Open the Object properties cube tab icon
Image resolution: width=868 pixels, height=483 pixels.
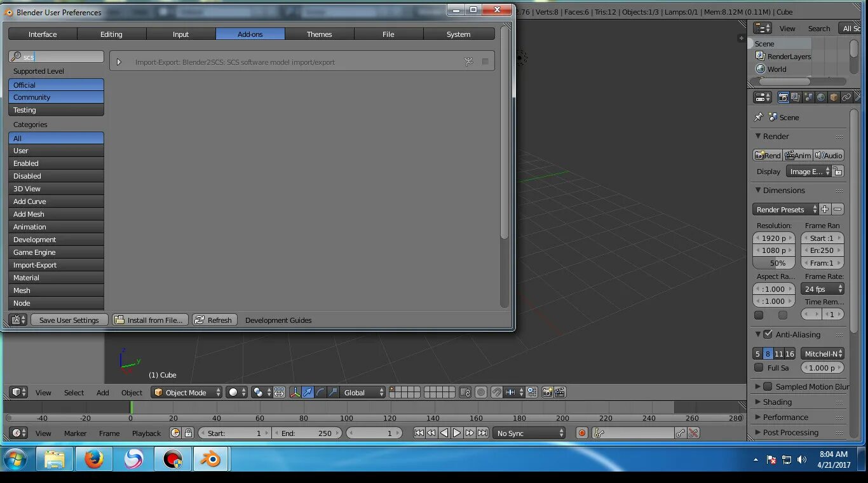(834, 97)
